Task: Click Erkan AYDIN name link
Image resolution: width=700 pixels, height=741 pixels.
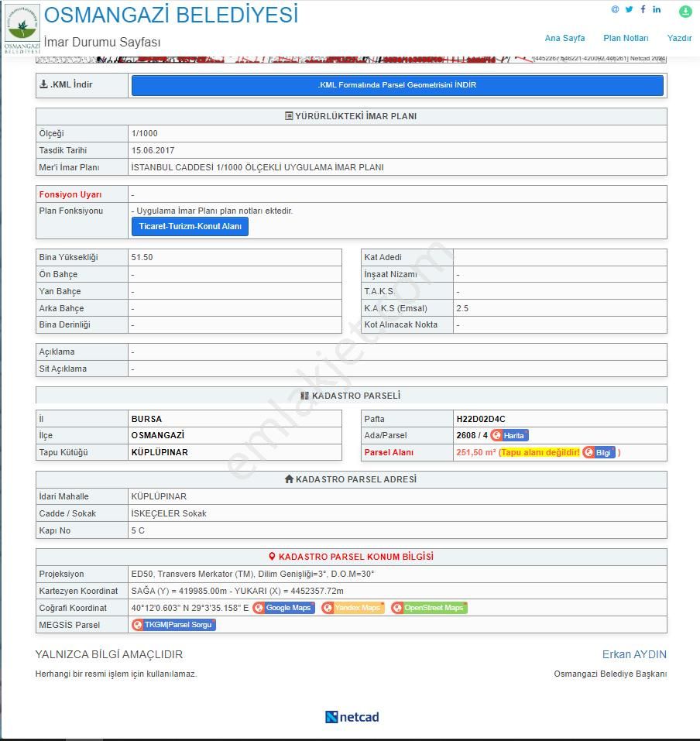Action: click(634, 654)
